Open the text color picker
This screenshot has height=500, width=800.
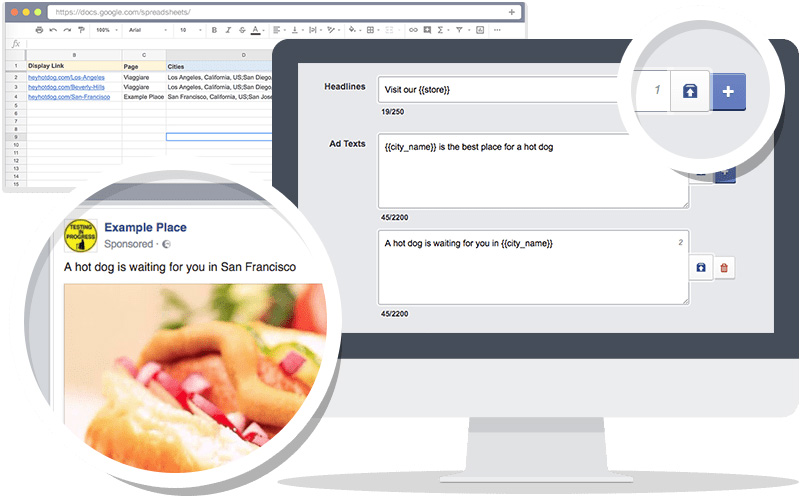point(256,30)
